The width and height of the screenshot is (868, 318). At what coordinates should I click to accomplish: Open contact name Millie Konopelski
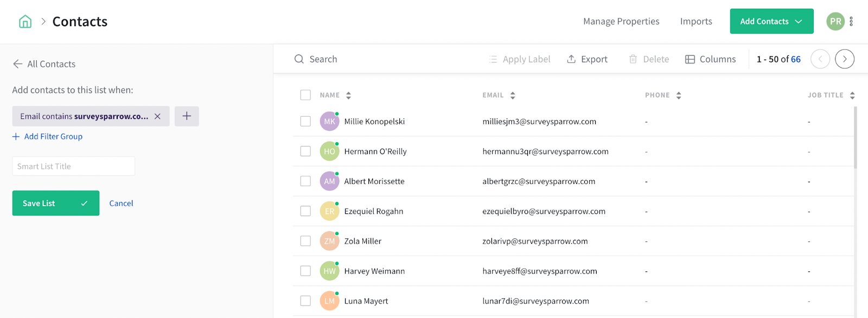click(374, 122)
